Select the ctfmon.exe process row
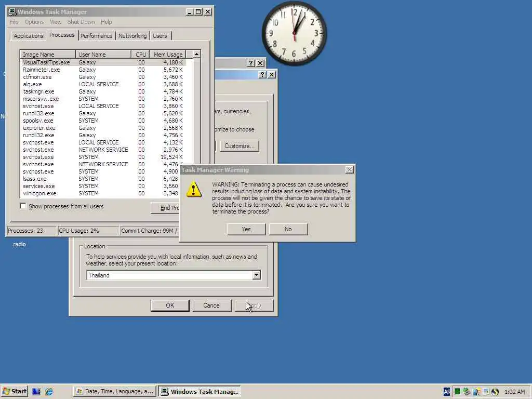 pos(103,77)
